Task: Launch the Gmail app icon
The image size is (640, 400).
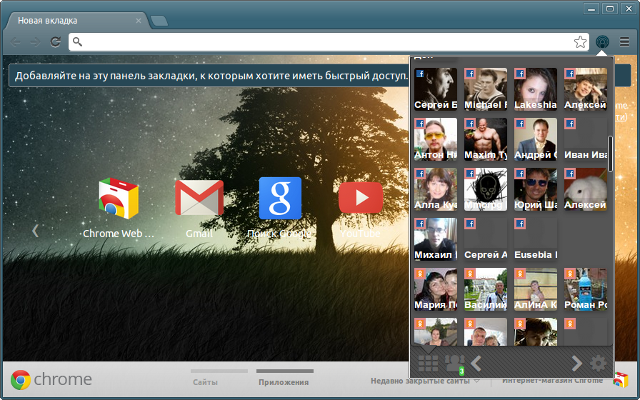Action: pos(199,198)
